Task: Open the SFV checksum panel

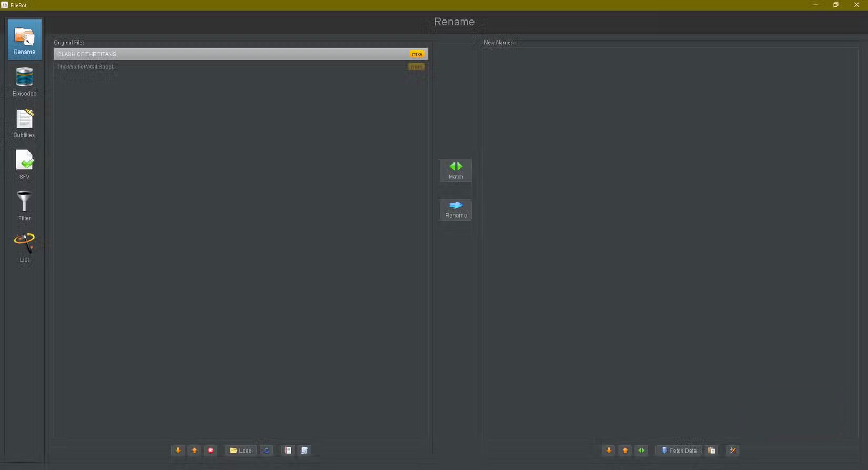Action: [x=25, y=165]
